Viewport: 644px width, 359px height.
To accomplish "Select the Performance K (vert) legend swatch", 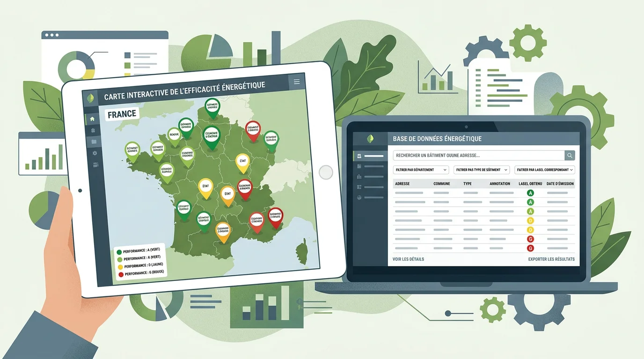I will [120, 259].
